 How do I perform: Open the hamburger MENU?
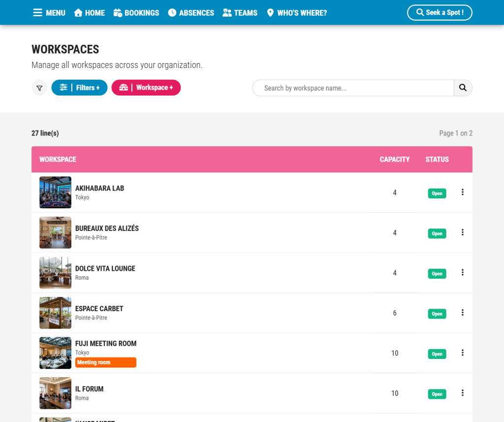(x=49, y=13)
